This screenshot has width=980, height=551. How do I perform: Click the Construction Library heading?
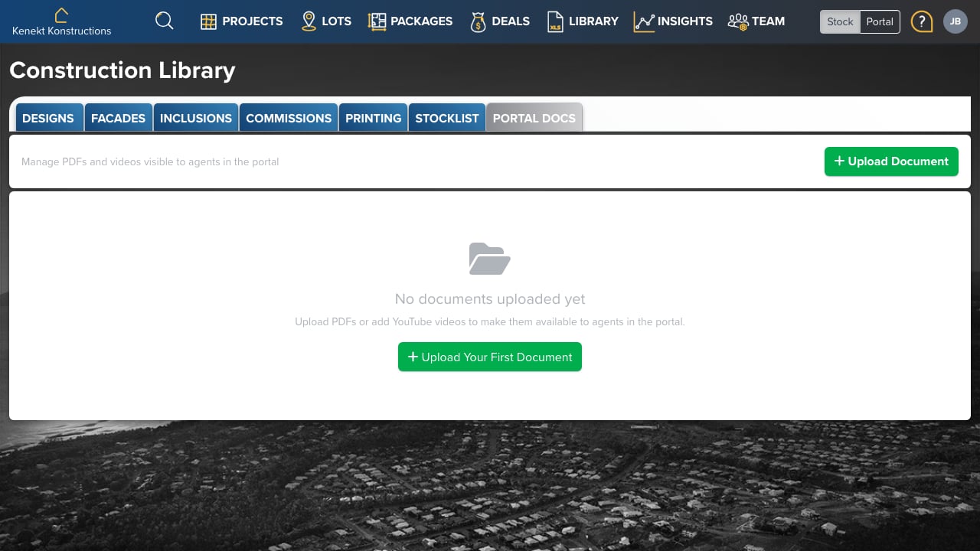pos(122,70)
